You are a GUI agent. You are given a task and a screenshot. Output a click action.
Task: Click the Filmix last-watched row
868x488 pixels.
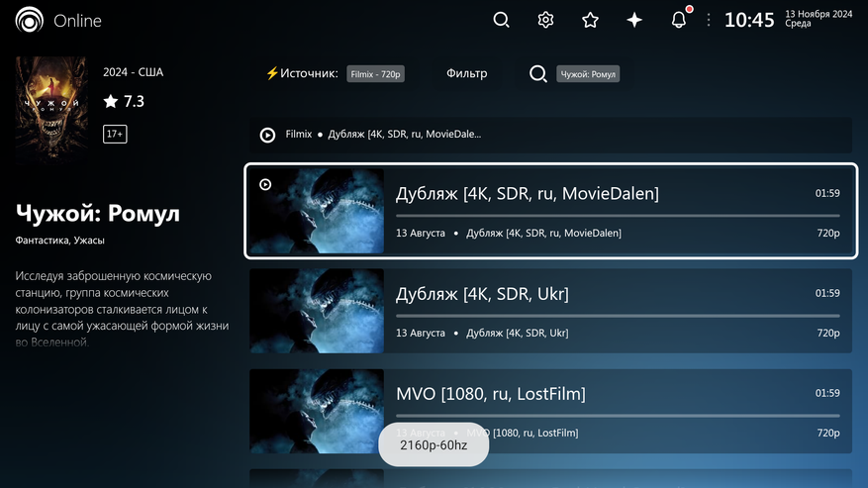[x=551, y=135]
